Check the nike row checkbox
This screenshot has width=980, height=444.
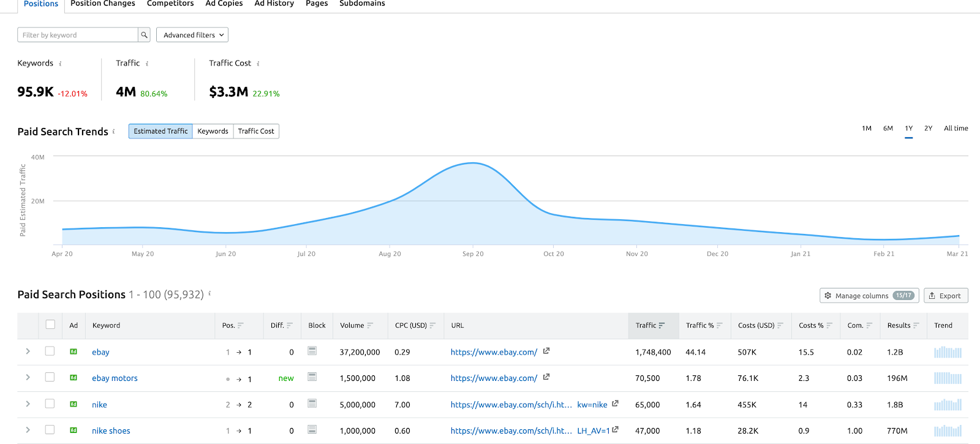point(50,404)
